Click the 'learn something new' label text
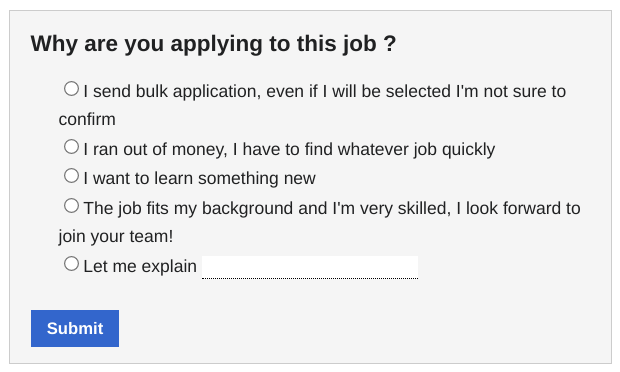Image resolution: width=620 pixels, height=372 pixels. tap(199, 178)
